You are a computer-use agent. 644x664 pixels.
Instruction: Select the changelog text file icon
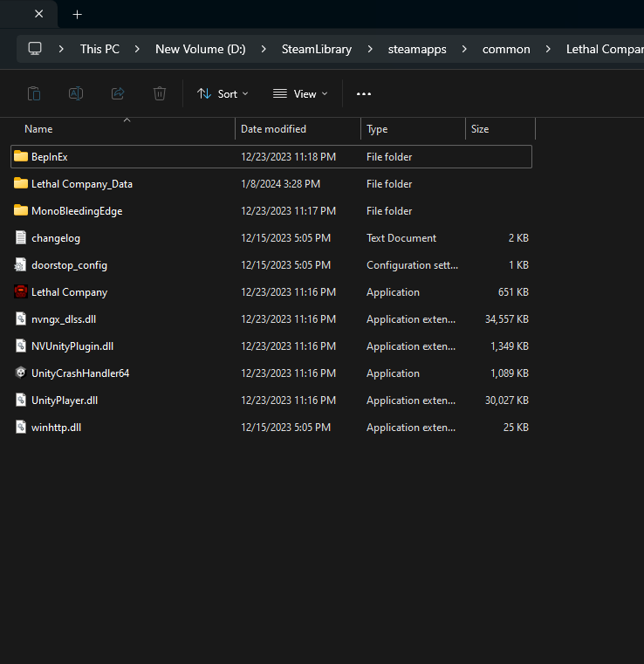[21, 237]
